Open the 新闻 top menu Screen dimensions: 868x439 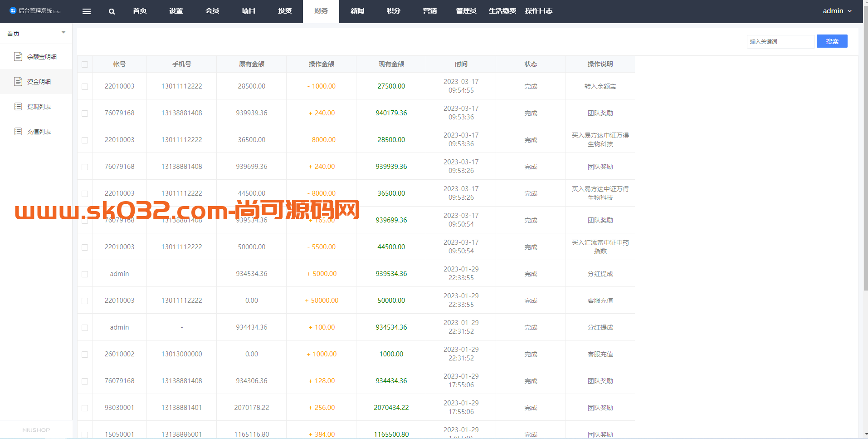(357, 11)
